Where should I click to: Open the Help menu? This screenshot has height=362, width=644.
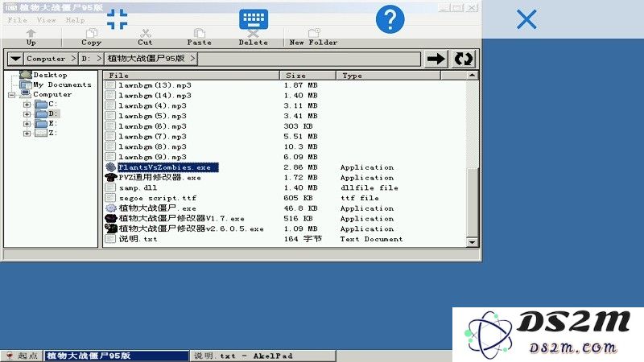coord(75,19)
